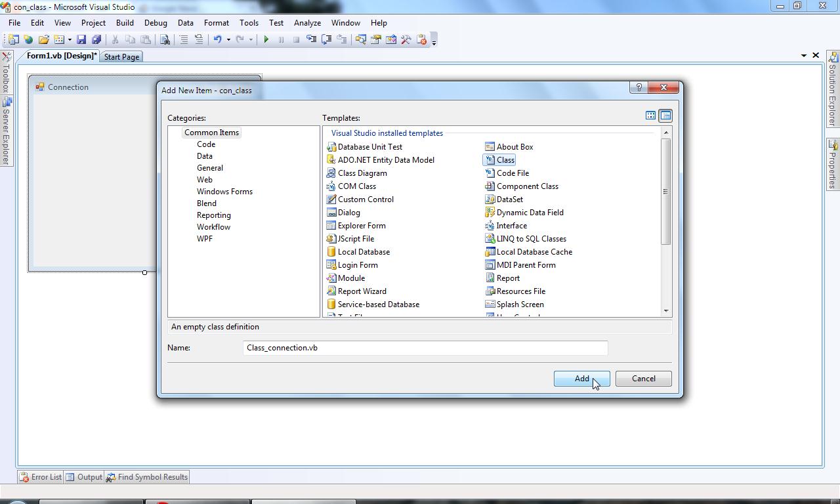Click the Save All toolbar icon
Screen dimensions: 840x504
point(96,39)
